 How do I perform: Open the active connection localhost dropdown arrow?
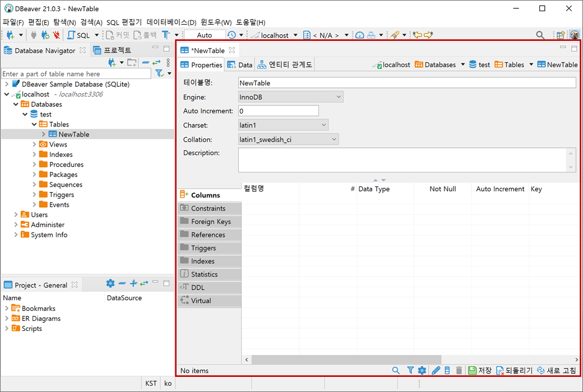pos(295,35)
